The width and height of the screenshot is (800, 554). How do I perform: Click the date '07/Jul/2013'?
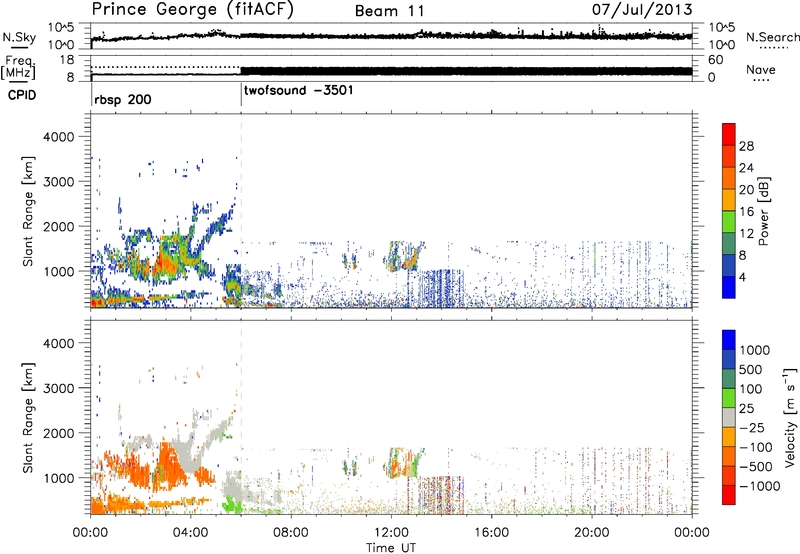click(x=642, y=9)
